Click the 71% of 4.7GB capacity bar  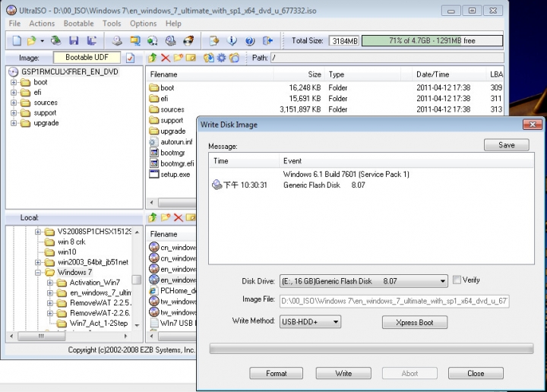[x=432, y=40]
